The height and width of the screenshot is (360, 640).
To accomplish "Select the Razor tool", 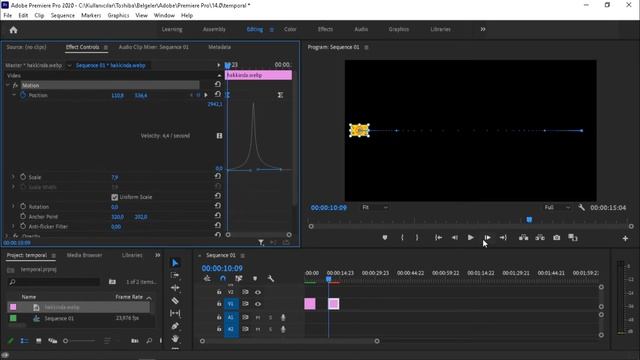I will click(175, 300).
